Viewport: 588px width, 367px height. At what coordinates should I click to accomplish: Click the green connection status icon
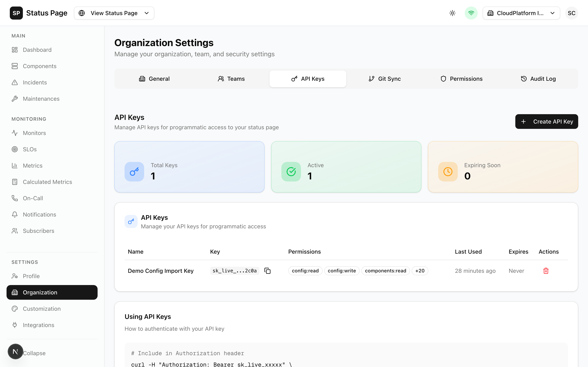(471, 13)
